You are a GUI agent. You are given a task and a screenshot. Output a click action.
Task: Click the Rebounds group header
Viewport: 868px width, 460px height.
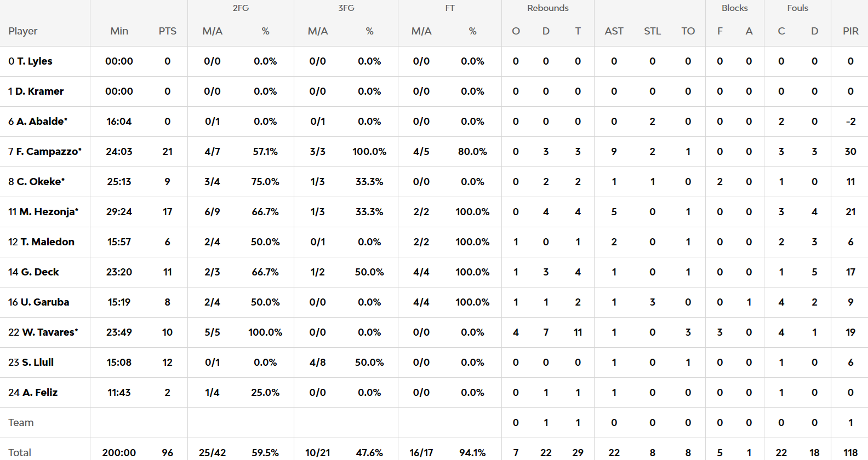tap(547, 8)
